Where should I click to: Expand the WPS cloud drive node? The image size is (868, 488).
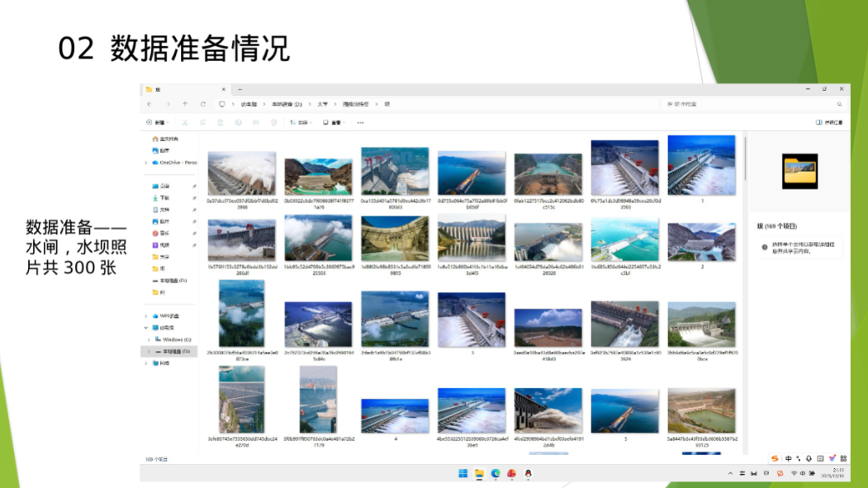click(x=147, y=316)
